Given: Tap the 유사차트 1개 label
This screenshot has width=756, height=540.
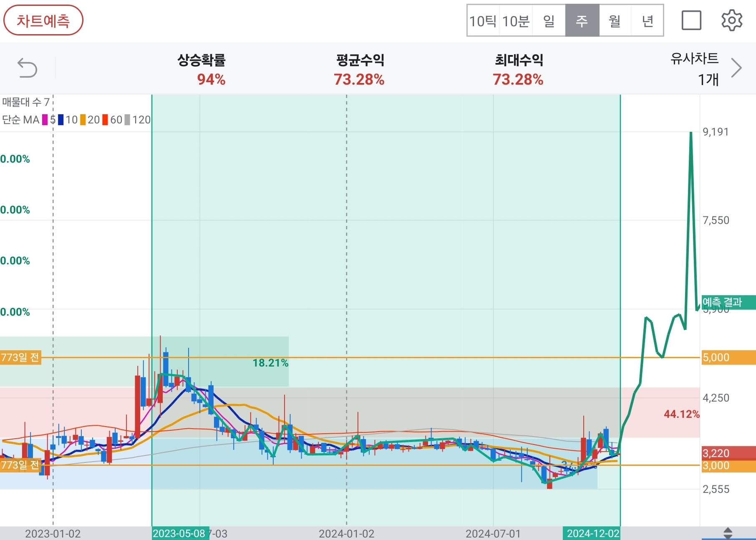Looking at the screenshot, I should point(695,68).
